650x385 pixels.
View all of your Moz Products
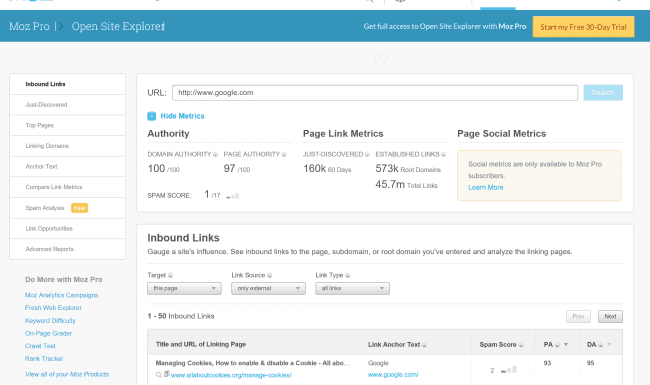(x=67, y=374)
